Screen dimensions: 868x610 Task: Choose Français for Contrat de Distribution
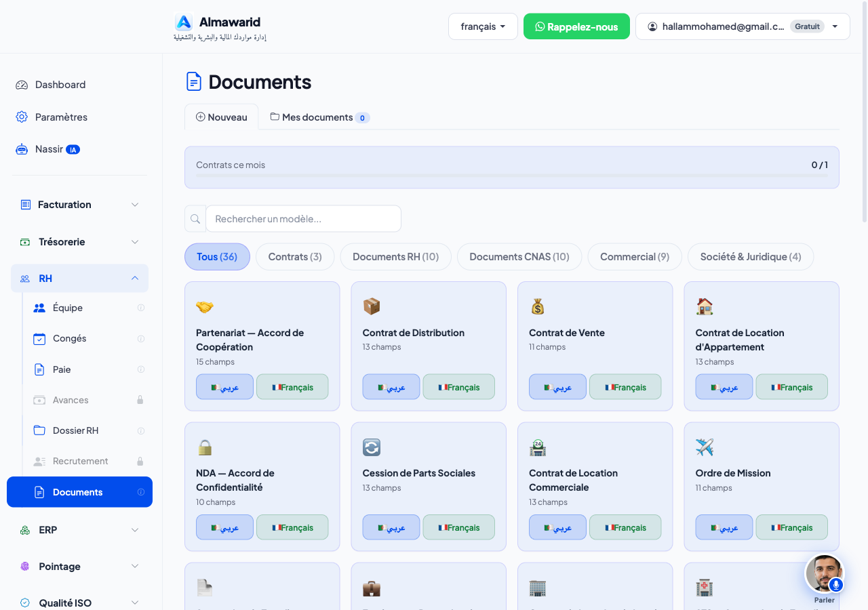click(x=458, y=387)
